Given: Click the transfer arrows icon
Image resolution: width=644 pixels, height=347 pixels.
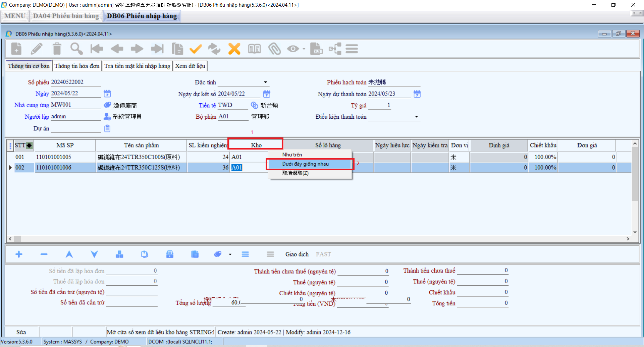Looking at the screenshot, I should click(x=214, y=49).
